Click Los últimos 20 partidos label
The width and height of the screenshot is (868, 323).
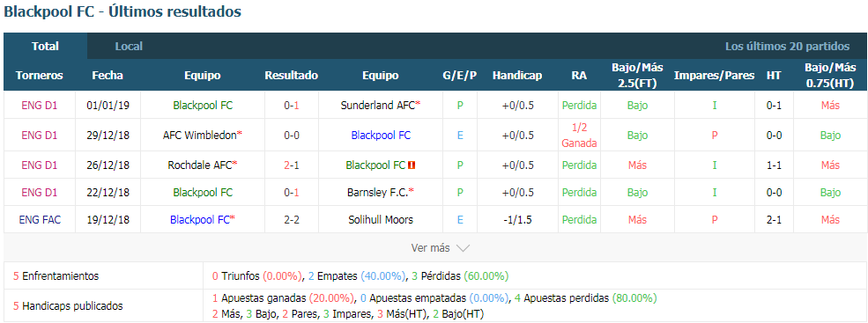click(x=787, y=47)
